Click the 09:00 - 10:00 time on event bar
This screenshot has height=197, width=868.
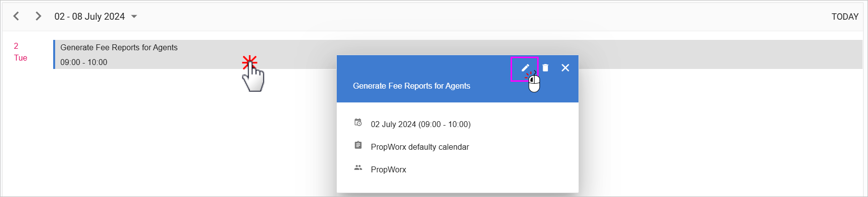(x=84, y=62)
